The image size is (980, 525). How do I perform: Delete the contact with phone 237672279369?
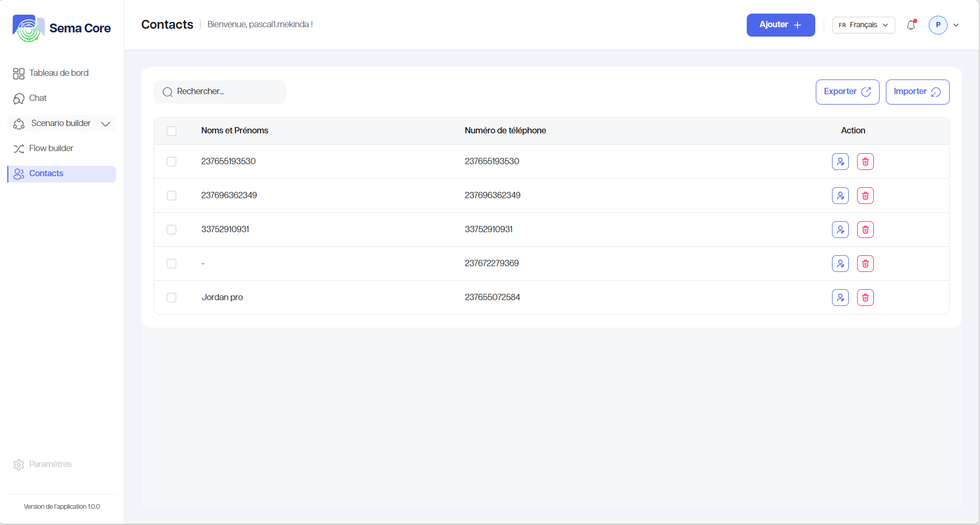click(x=865, y=264)
